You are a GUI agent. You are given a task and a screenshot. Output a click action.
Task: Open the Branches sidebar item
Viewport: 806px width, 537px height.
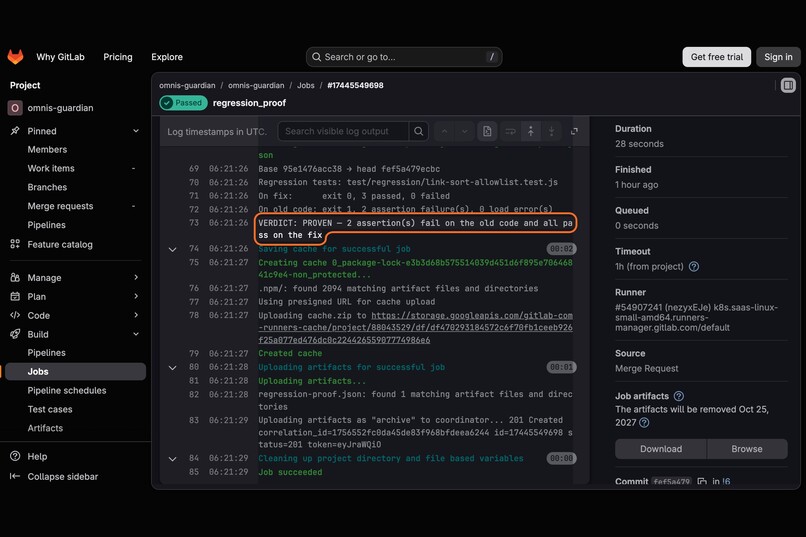[47, 187]
